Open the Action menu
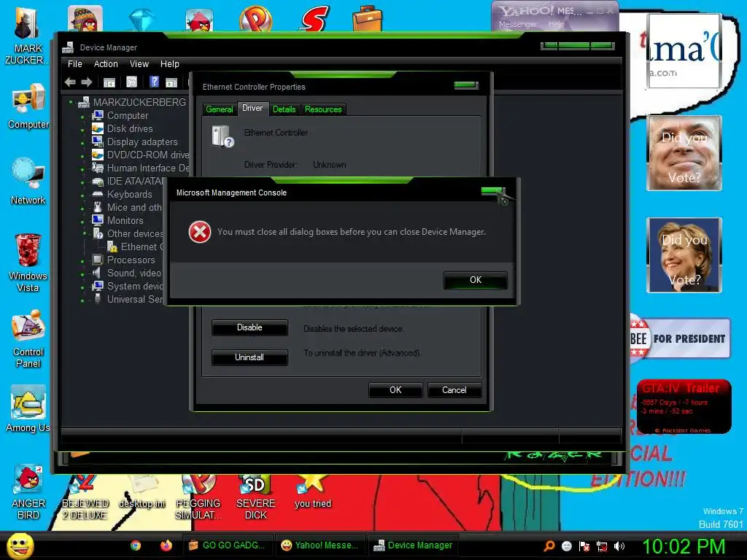Screen dimensions: 747x560 pyautogui.click(x=106, y=64)
